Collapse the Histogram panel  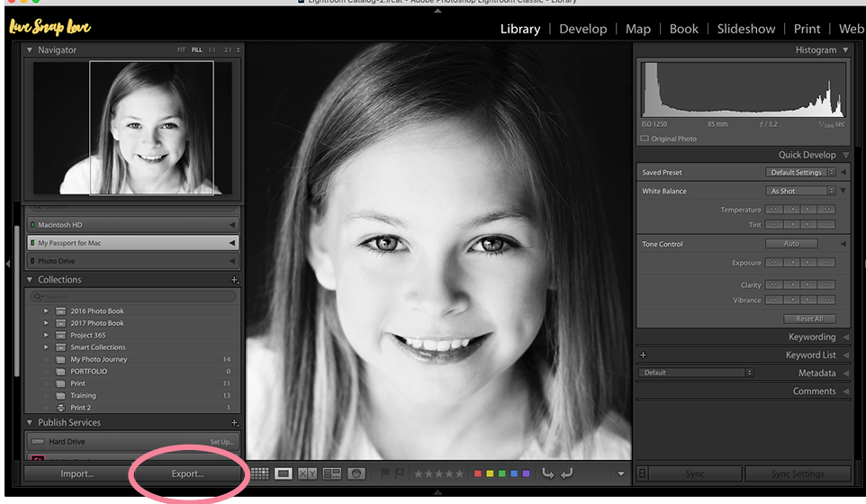coord(845,49)
